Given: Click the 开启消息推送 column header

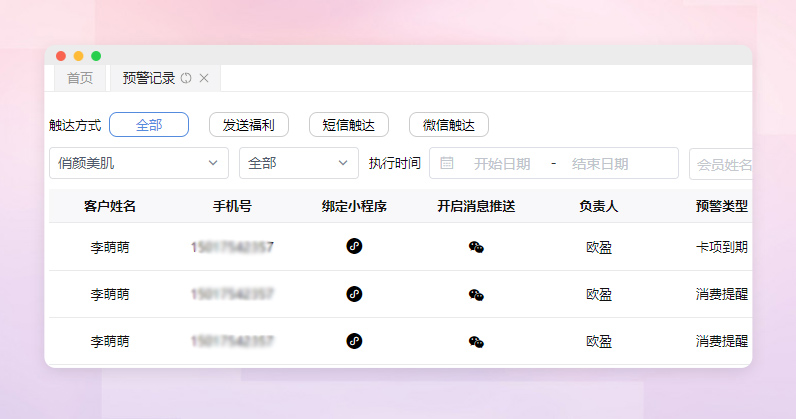Looking at the screenshot, I should (476, 206).
